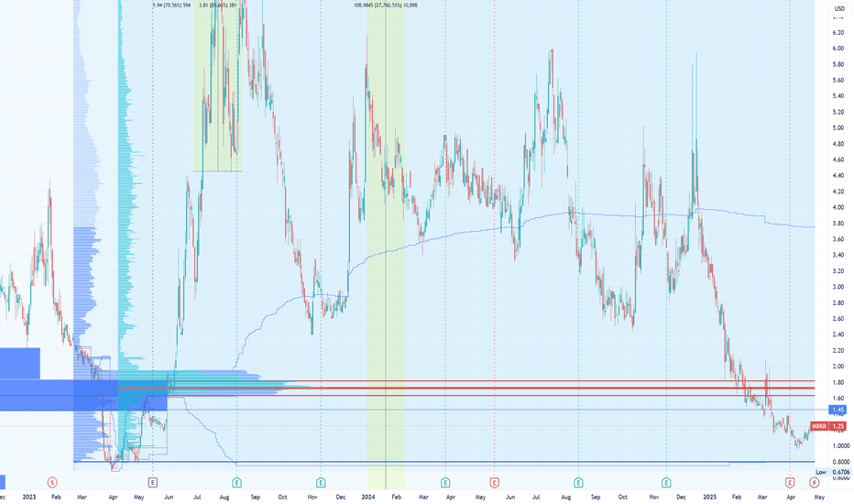Click the red S split marker near February 2023

click(52, 482)
